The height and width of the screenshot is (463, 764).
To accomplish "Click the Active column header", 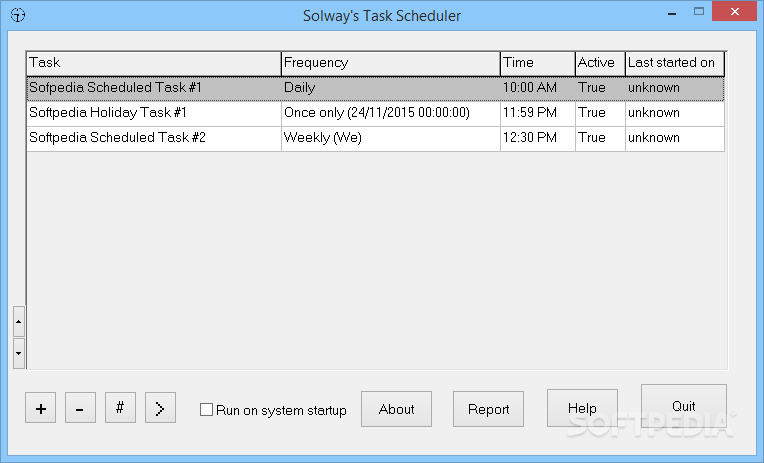I will pos(600,63).
